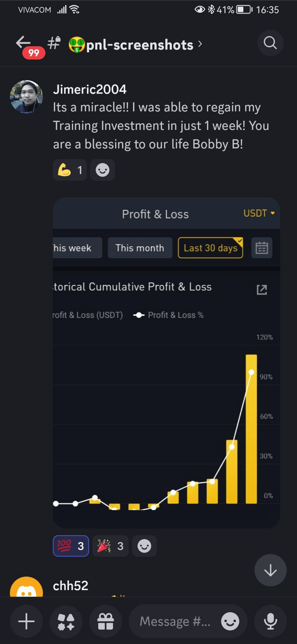Image resolution: width=297 pixels, height=644 pixels.
Task: Select the Last 30 days tab
Action: pyautogui.click(x=211, y=248)
